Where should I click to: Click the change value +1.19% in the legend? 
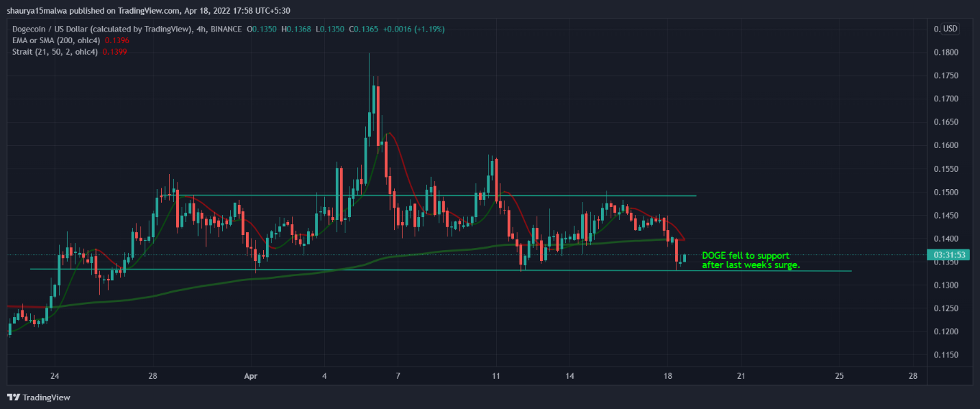click(x=430, y=29)
